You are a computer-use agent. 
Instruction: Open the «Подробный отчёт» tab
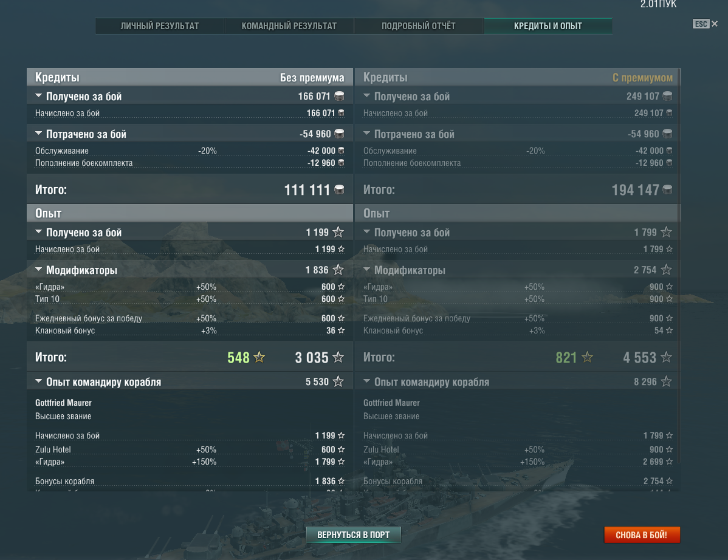418,26
